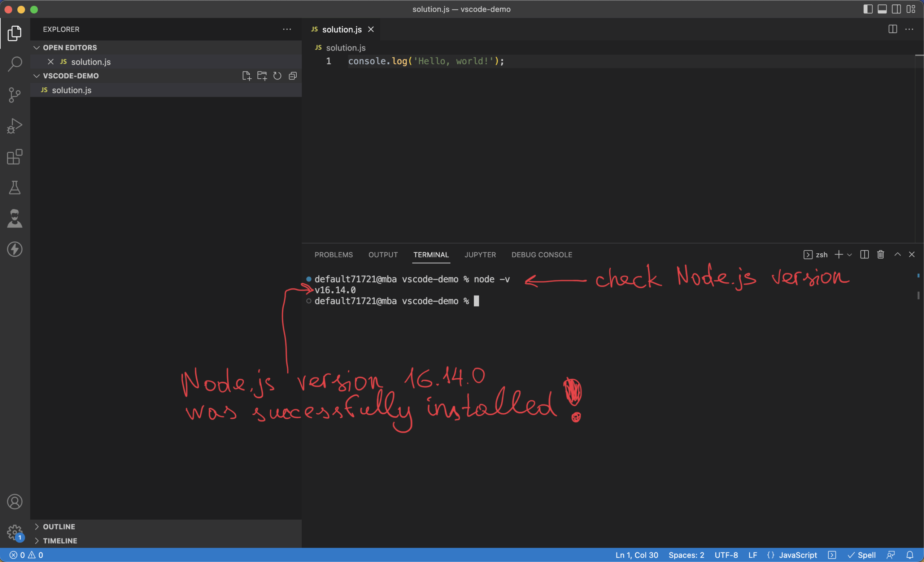Kill the active terminal with the trash icon

pos(880,254)
